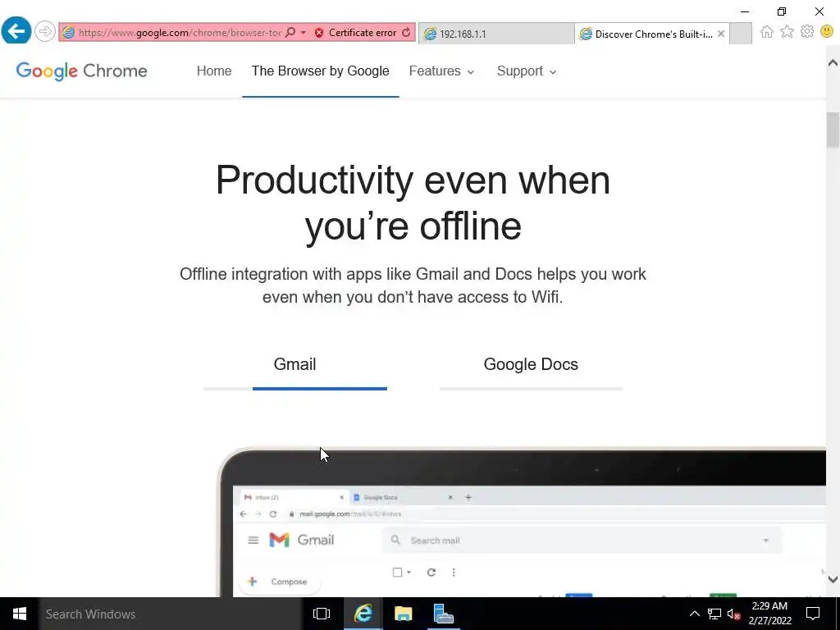Select The Browser by Google menu item
This screenshot has height=630, width=840.
pyautogui.click(x=321, y=71)
